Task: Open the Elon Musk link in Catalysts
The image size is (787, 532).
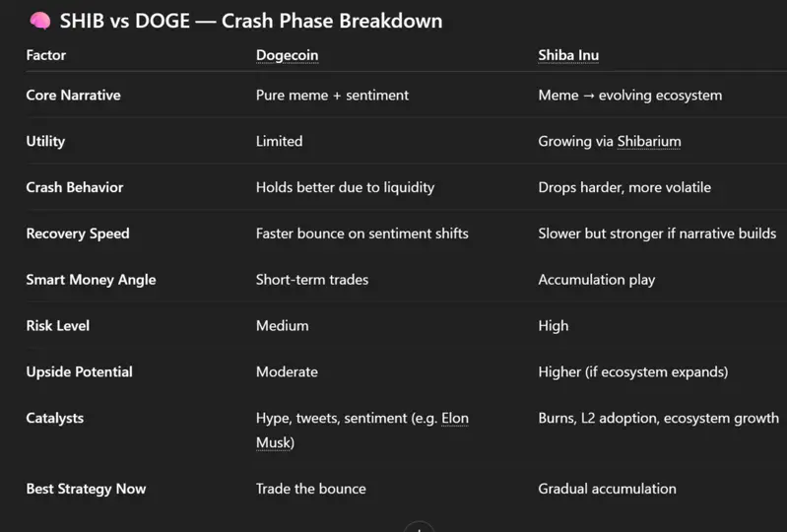Action: tap(454, 418)
